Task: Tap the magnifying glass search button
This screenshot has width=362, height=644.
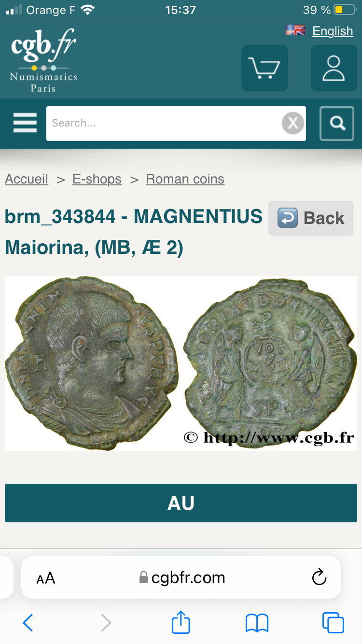Action: (x=337, y=124)
